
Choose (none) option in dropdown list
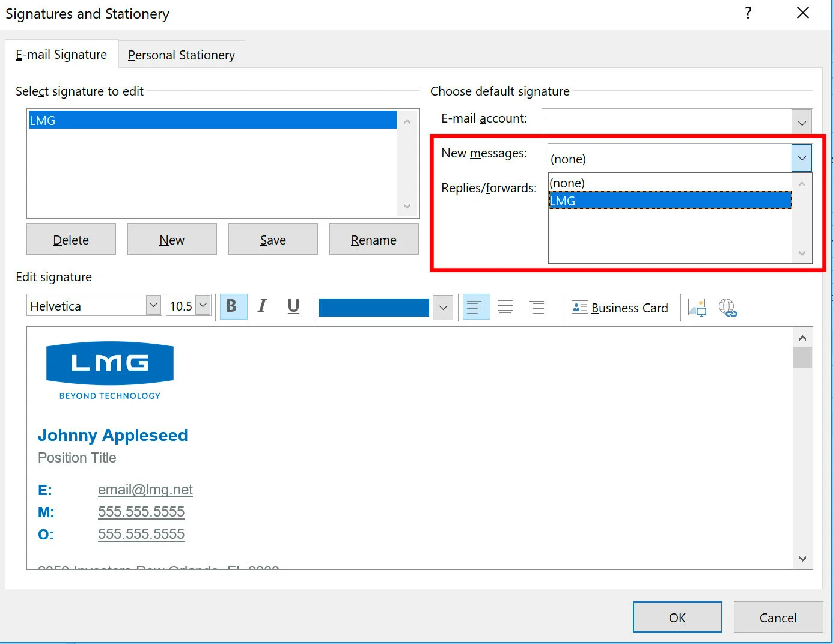[670, 183]
